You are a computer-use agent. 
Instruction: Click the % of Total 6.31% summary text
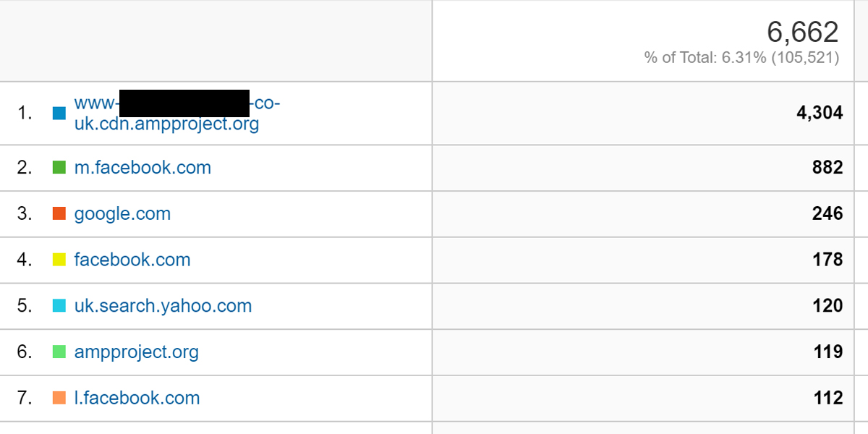tap(741, 58)
